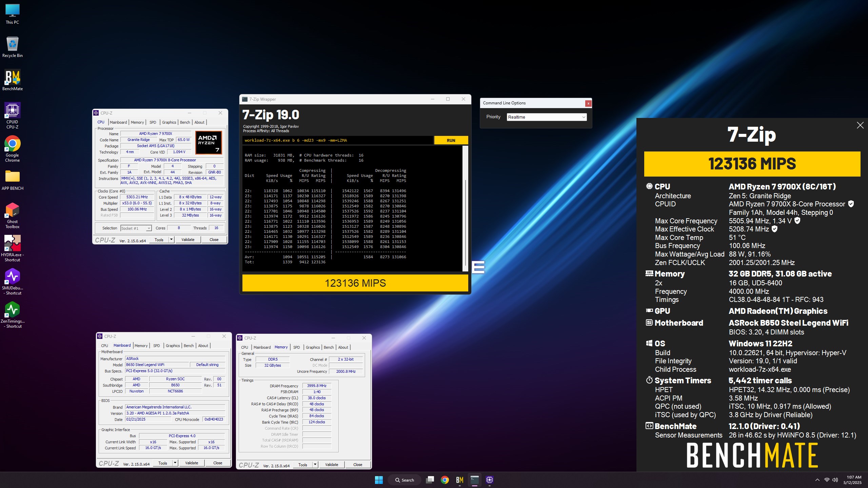This screenshot has height=488, width=868.
Task: Launch ZenTimings shortcut icon
Action: 13,315
